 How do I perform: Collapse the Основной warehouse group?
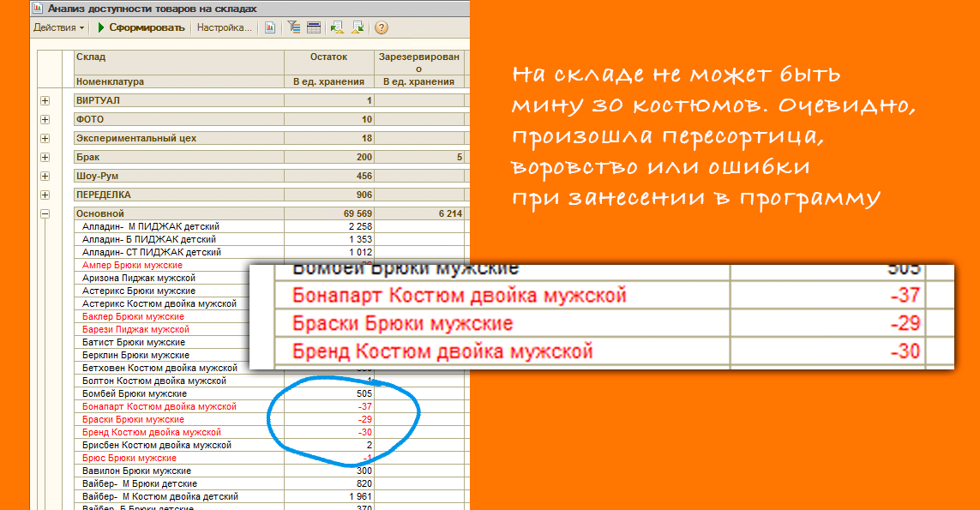pyautogui.click(x=45, y=213)
